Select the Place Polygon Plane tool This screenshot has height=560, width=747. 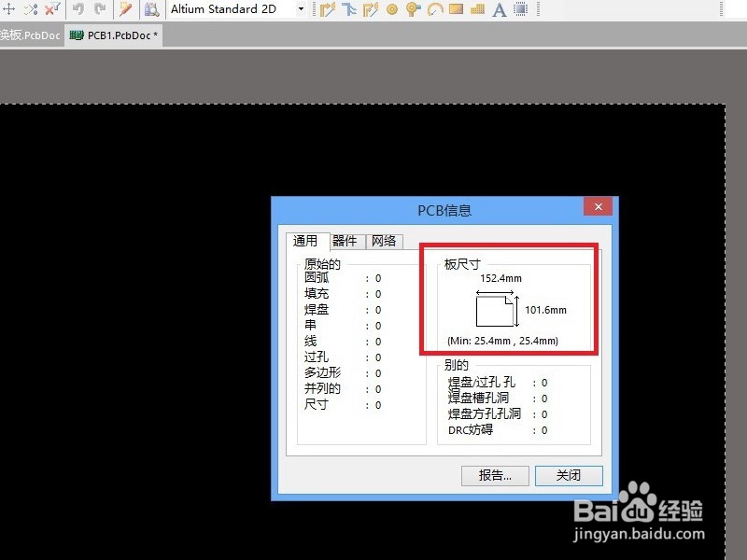(477, 9)
